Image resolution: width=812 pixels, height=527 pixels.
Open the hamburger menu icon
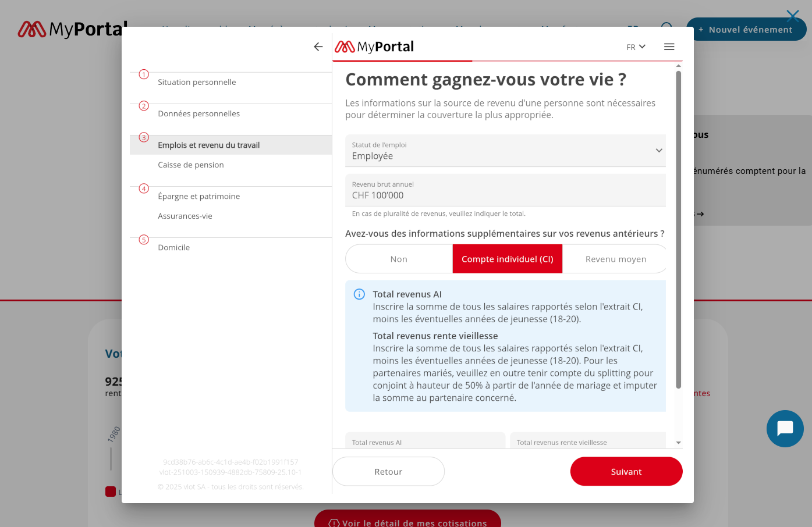click(669, 47)
